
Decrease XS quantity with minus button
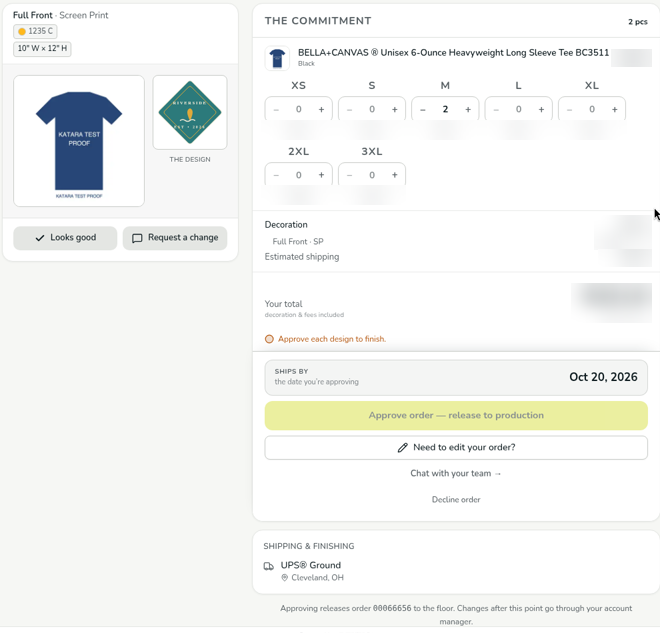276,109
